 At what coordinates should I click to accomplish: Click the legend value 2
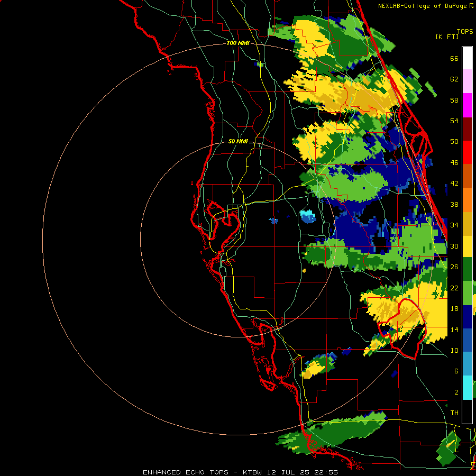pyautogui.click(x=456, y=392)
